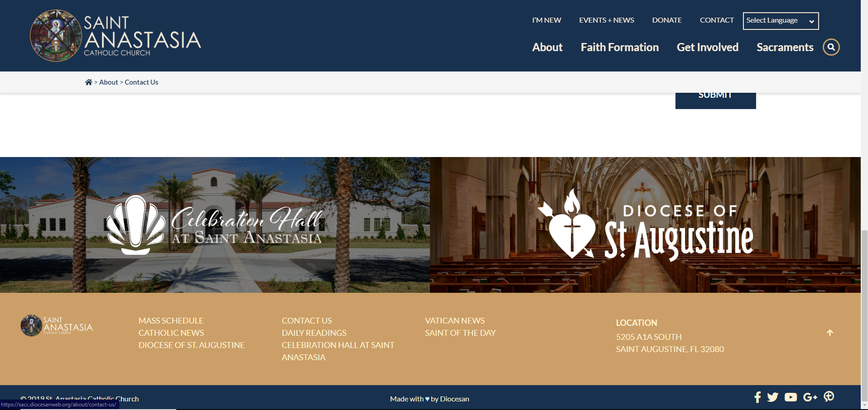Click the last social icon after Google Plus
This screenshot has height=410, width=868.
tap(829, 396)
